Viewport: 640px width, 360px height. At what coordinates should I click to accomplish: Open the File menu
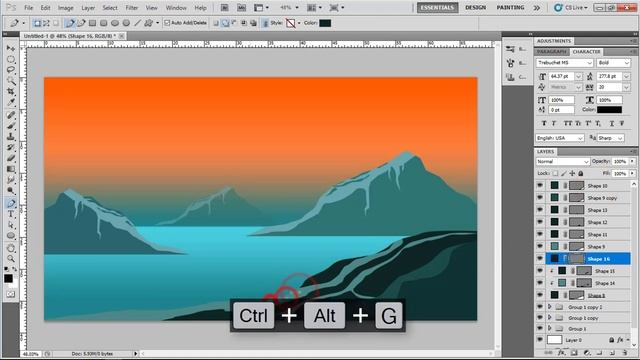point(28,8)
